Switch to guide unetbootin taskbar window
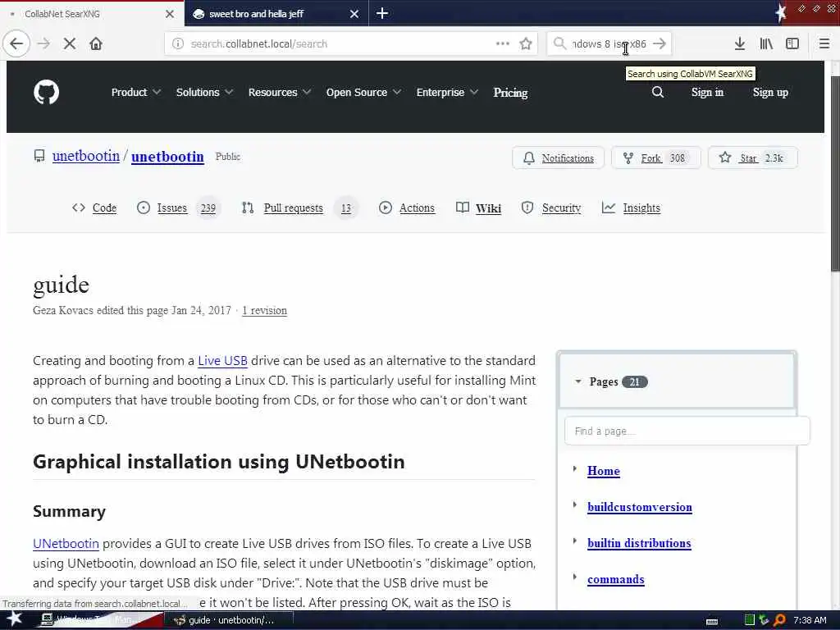The height and width of the screenshot is (630, 840). (227, 620)
